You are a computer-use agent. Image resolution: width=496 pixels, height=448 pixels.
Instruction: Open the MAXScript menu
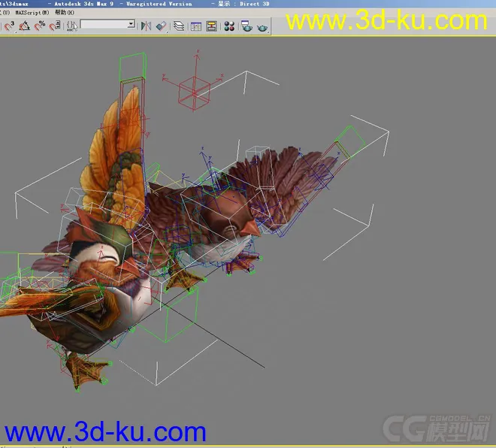(32, 13)
